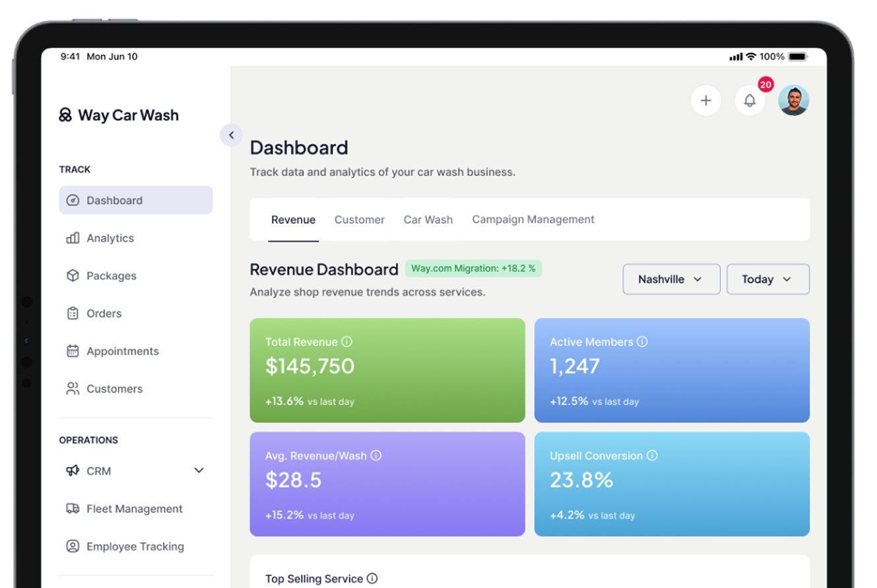877x588 pixels.
Task: Click the Dashboard compass icon in sidebar
Action: click(x=73, y=201)
